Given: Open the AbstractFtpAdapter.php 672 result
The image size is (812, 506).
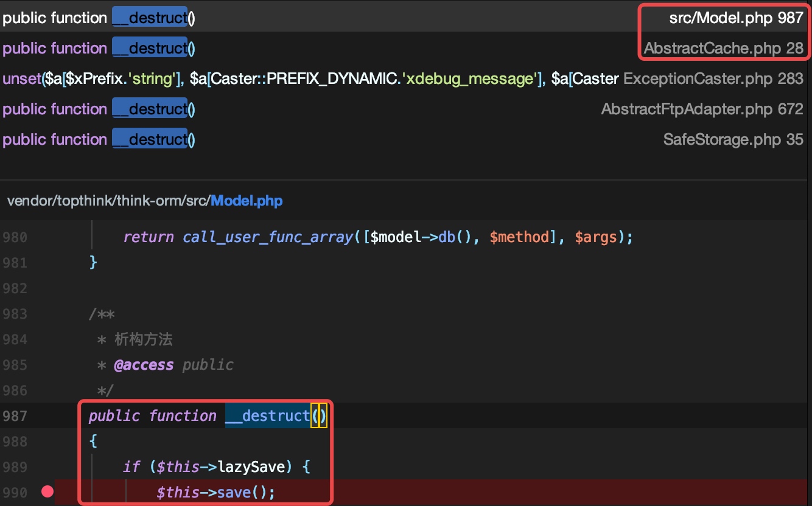Looking at the screenshot, I should pyautogui.click(x=405, y=109).
